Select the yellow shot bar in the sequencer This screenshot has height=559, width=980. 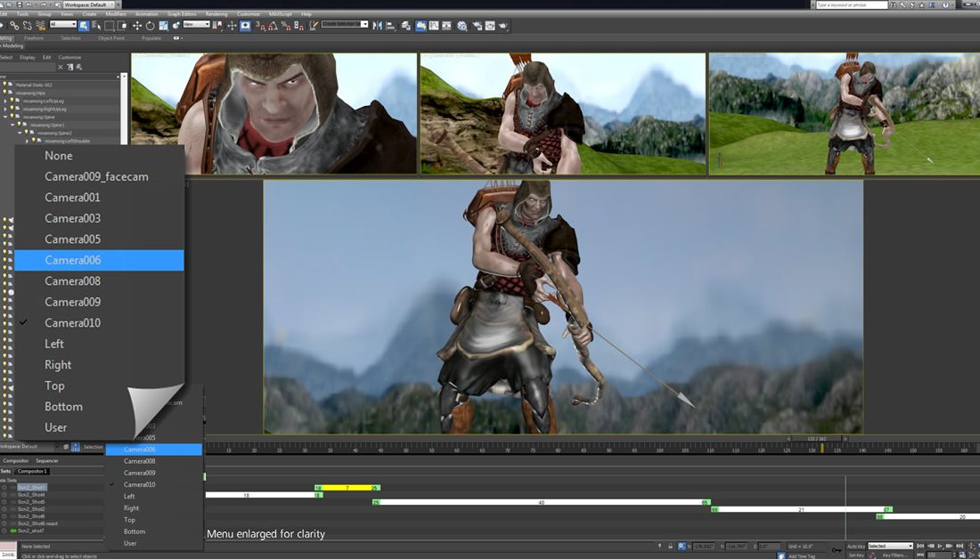pos(347,488)
